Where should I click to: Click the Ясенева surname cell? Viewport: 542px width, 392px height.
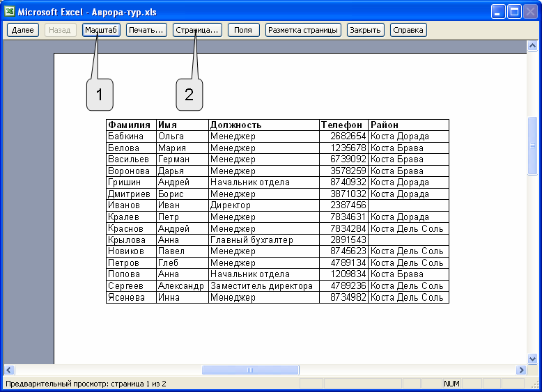pos(132,297)
